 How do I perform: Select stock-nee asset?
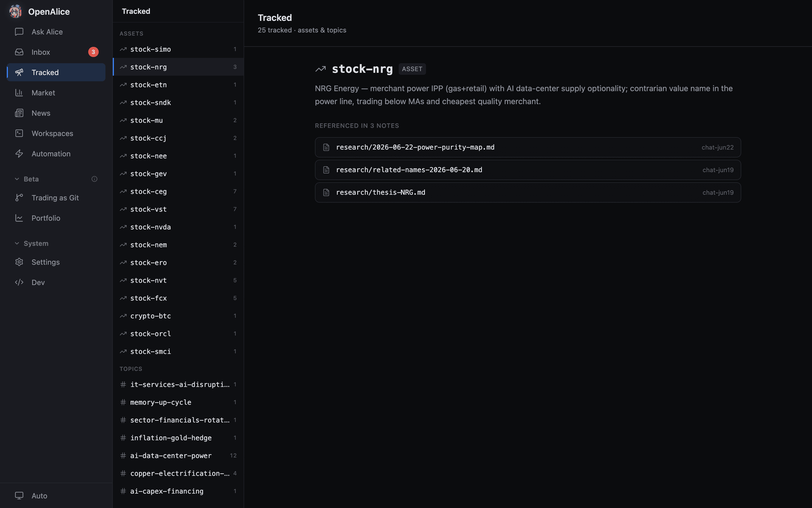[x=178, y=156]
